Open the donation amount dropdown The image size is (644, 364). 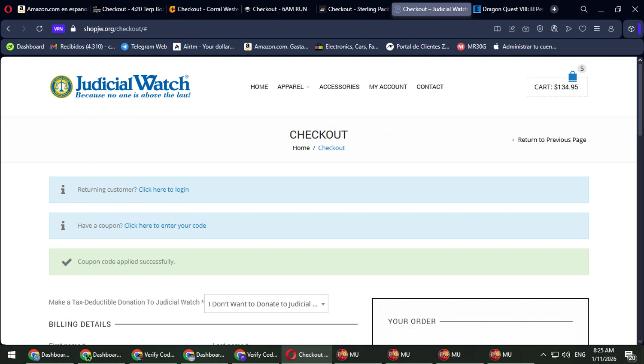click(266, 304)
